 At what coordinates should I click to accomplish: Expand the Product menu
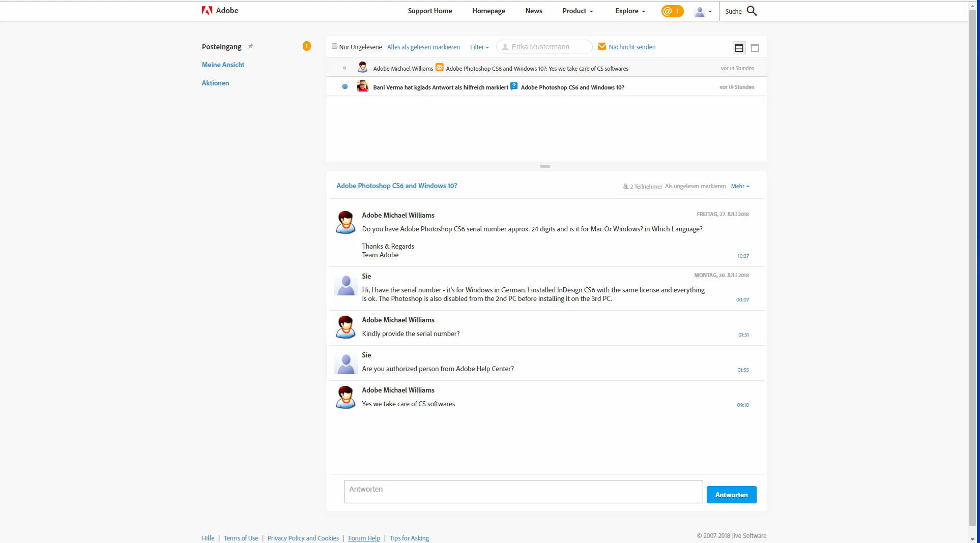(578, 11)
